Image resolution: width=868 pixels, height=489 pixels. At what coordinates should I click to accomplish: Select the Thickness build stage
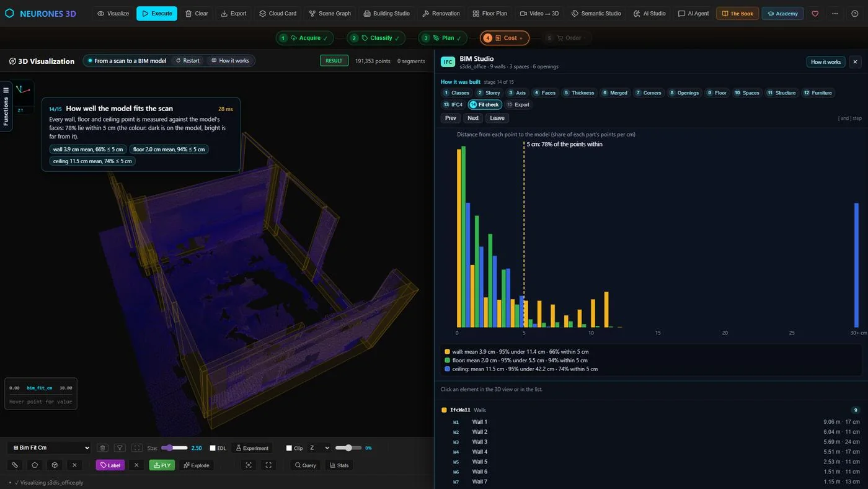(578, 93)
